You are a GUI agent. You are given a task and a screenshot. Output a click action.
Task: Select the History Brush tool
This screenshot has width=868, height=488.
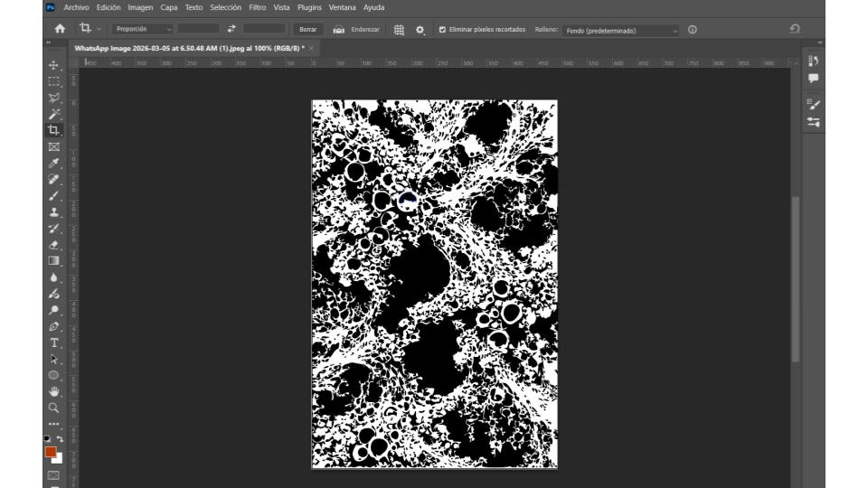[53, 228]
